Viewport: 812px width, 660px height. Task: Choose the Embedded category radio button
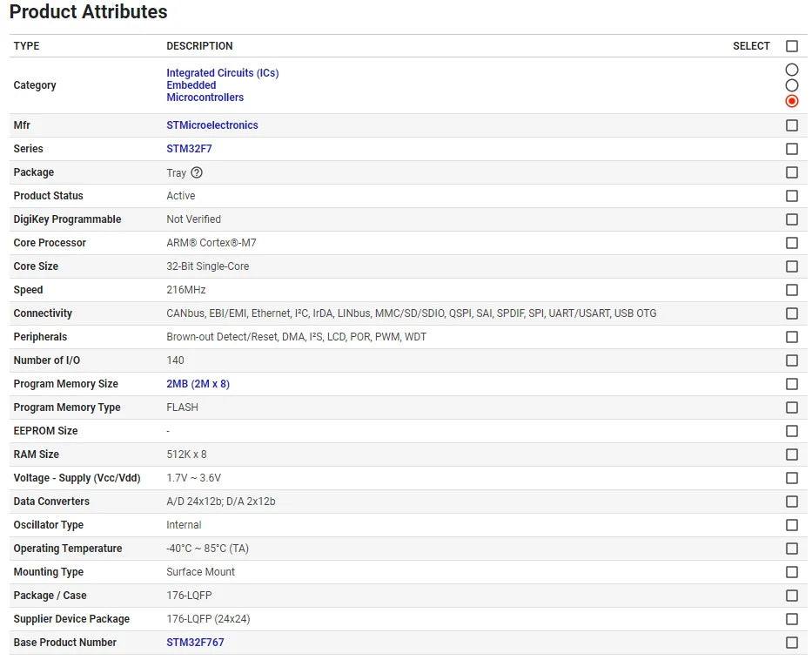pyautogui.click(x=791, y=85)
